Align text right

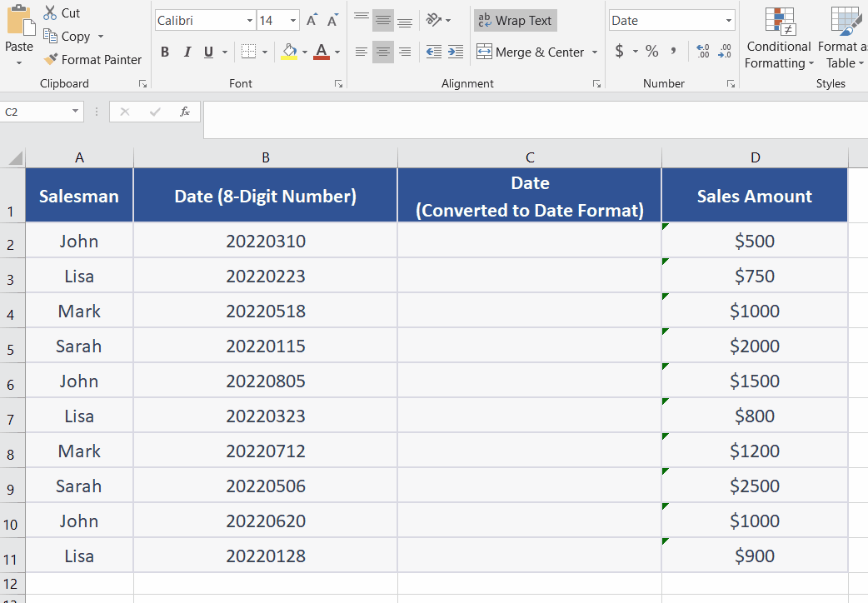coord(405,52)
